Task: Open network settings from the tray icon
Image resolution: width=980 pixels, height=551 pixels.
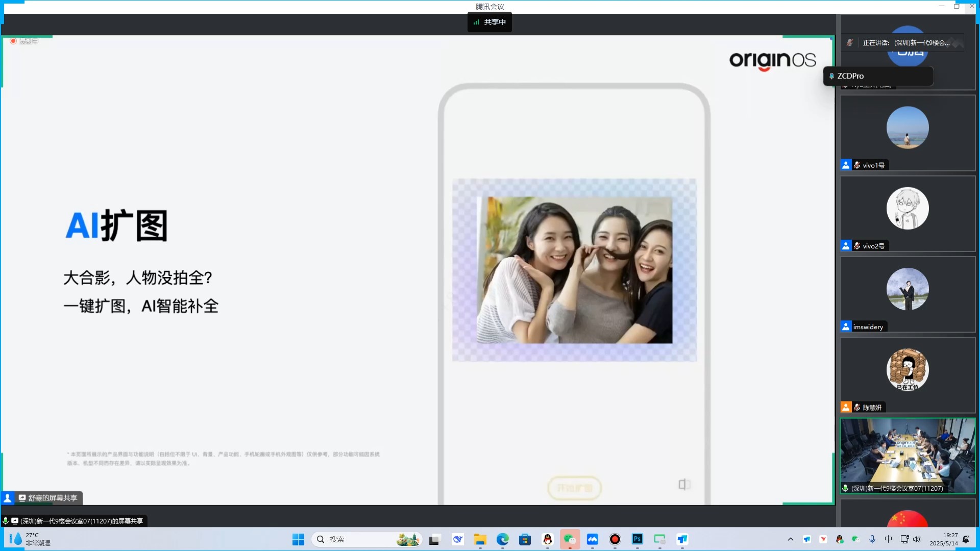Action: tap(905, 539)
